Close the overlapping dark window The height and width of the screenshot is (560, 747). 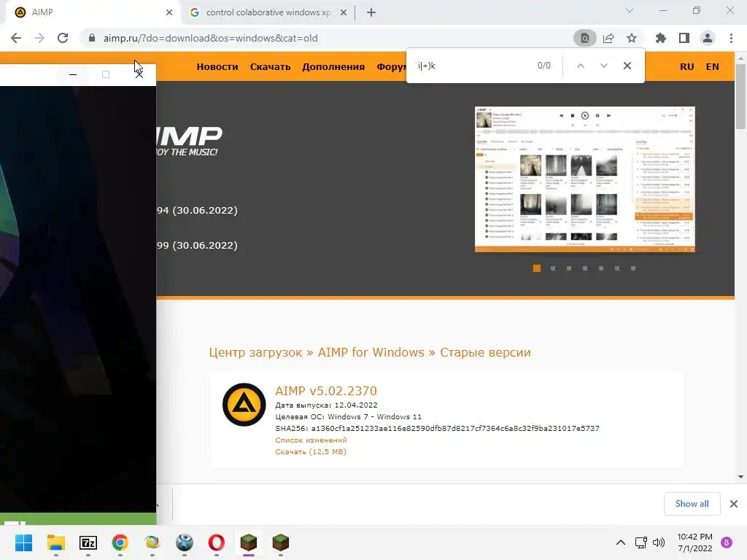[139, 75]
